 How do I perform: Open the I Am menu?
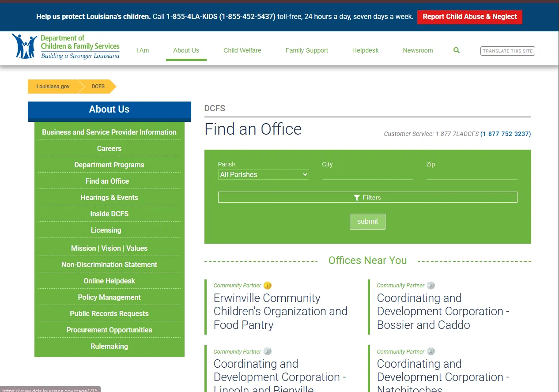(x=143, y=50)
